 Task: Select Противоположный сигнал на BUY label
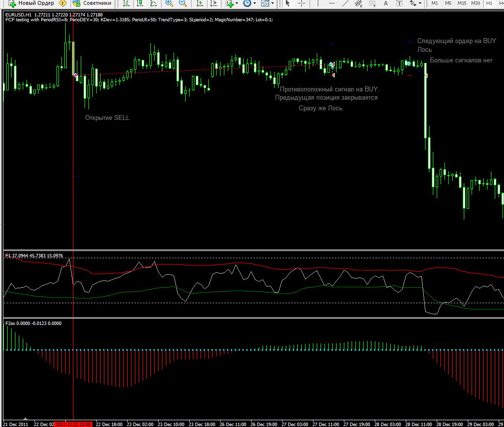click(329, 89)
